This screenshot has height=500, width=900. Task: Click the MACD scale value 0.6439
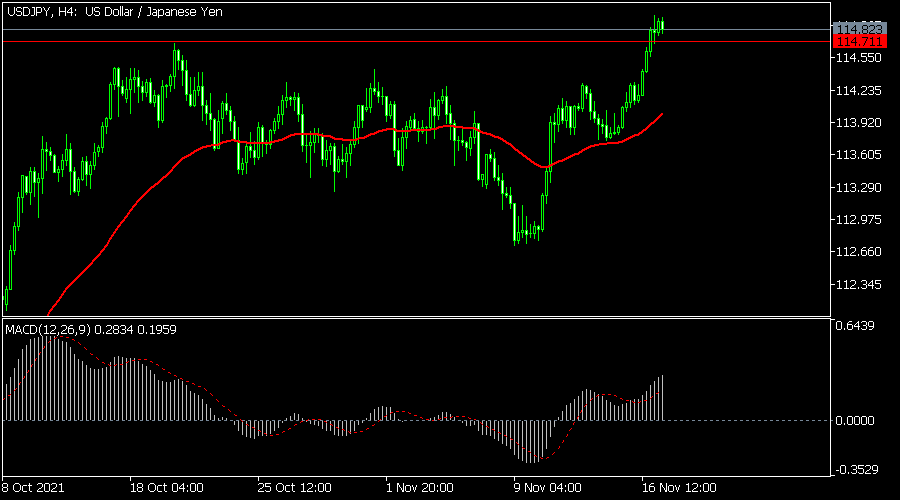(x=855, y=325)
